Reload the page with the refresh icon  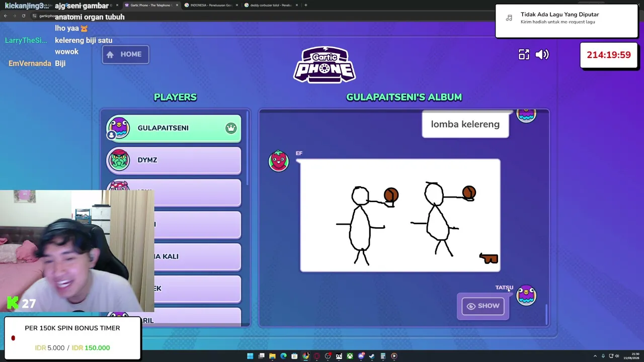click(x=23, y=16)
